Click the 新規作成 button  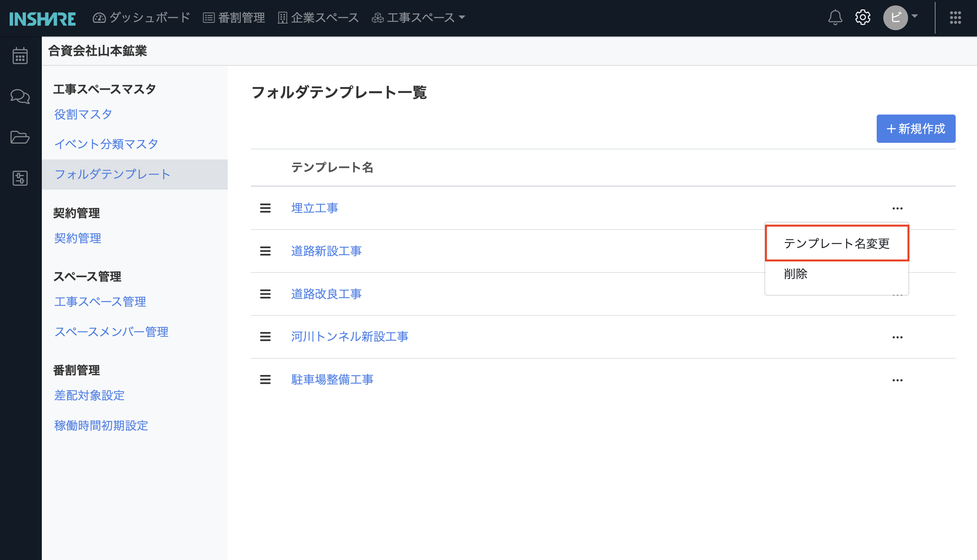click(916, 128)
